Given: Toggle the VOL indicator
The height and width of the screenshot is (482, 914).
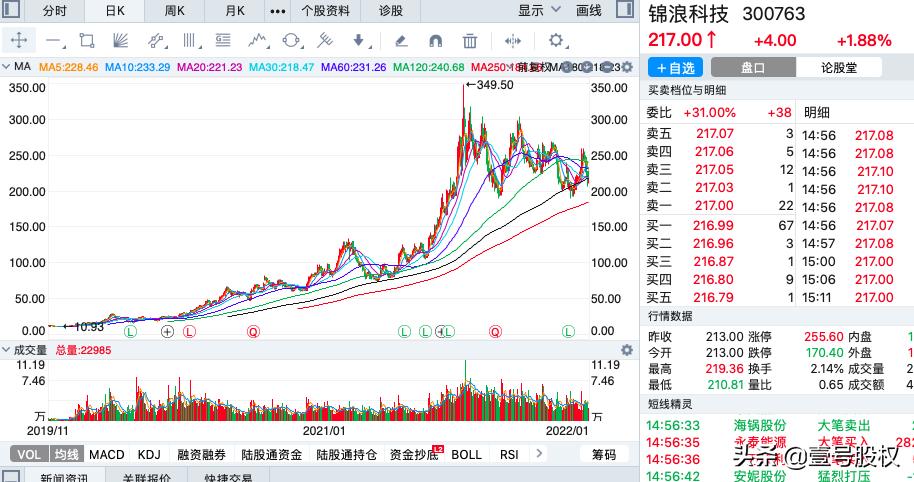Looking at the screenshot, I should (29, 454).
